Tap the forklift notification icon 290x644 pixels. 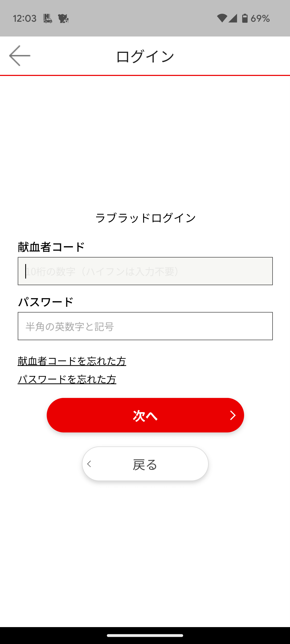click(x=48, y=19)
